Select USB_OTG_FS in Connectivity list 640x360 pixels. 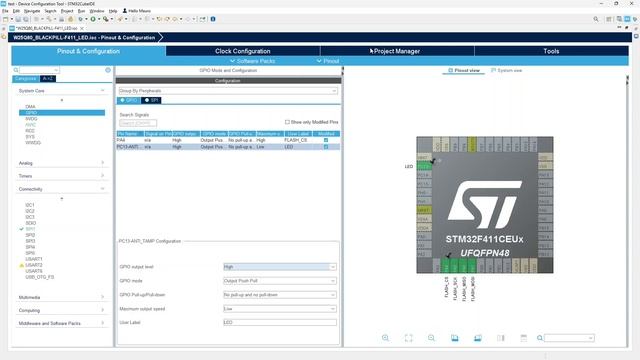(x=40, y=277)
